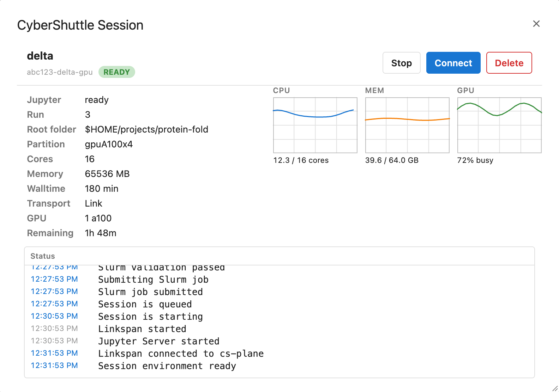Close the CyberShuttle Session dialog
Image resolution: width=559 pixels, height=392 pixels.
[x=536, y=24]
